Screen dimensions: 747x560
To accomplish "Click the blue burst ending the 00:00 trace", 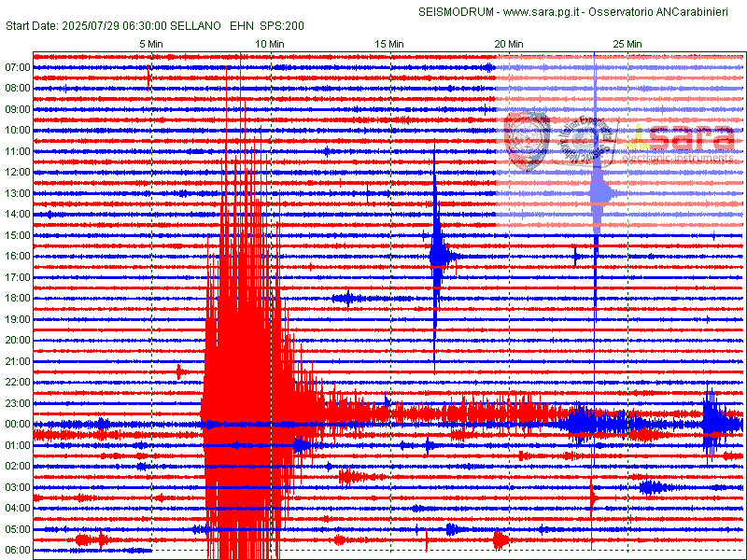I will [712, 424].
